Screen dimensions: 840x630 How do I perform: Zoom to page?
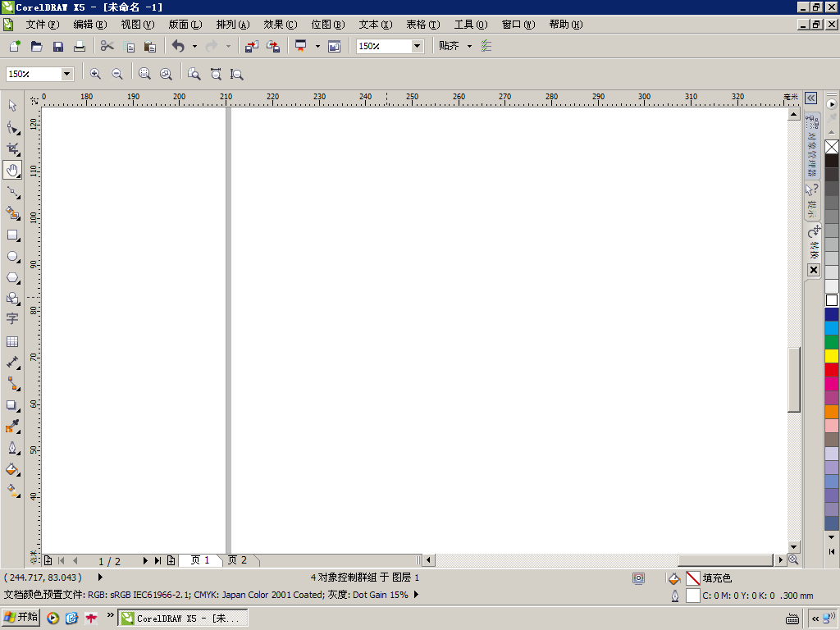point(194,74)
